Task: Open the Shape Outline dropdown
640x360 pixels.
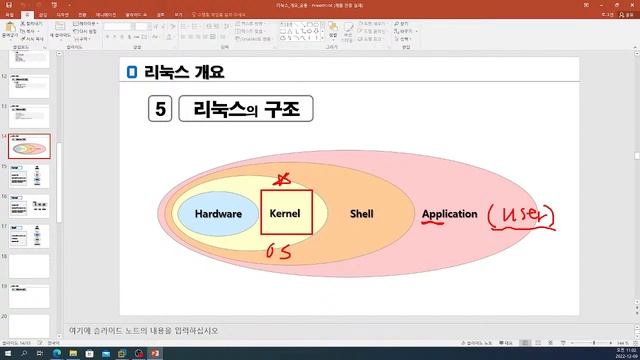Action: (371, 31)
